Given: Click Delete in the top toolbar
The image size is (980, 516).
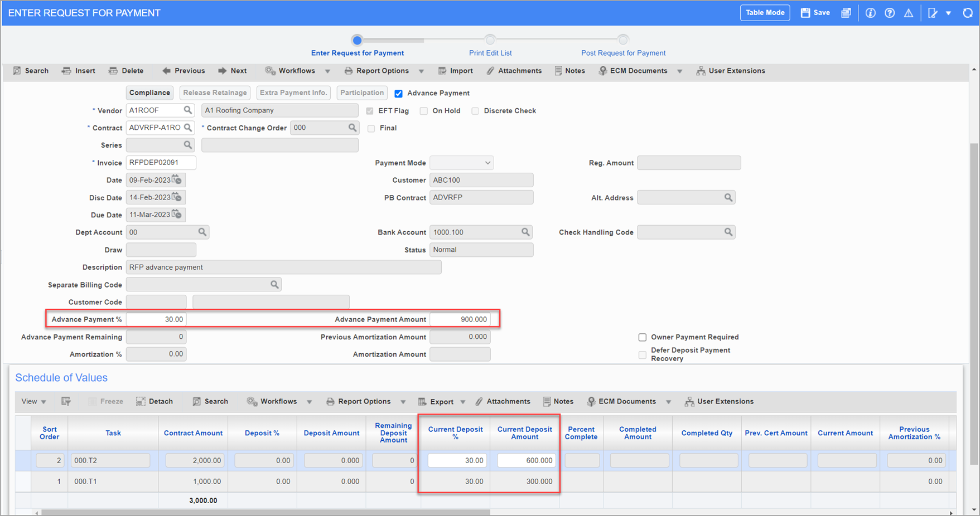Looking at the screenshot, I should pos(126,71).
